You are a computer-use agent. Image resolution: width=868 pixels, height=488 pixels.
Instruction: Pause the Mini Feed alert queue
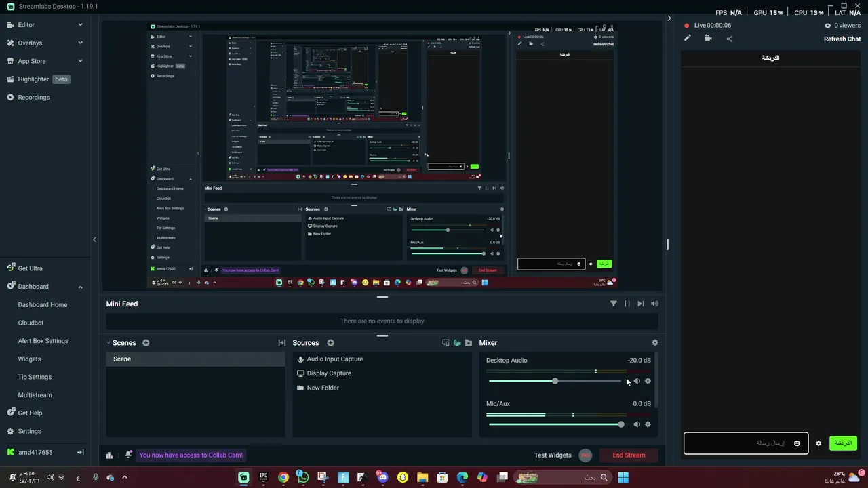[627, 304]
